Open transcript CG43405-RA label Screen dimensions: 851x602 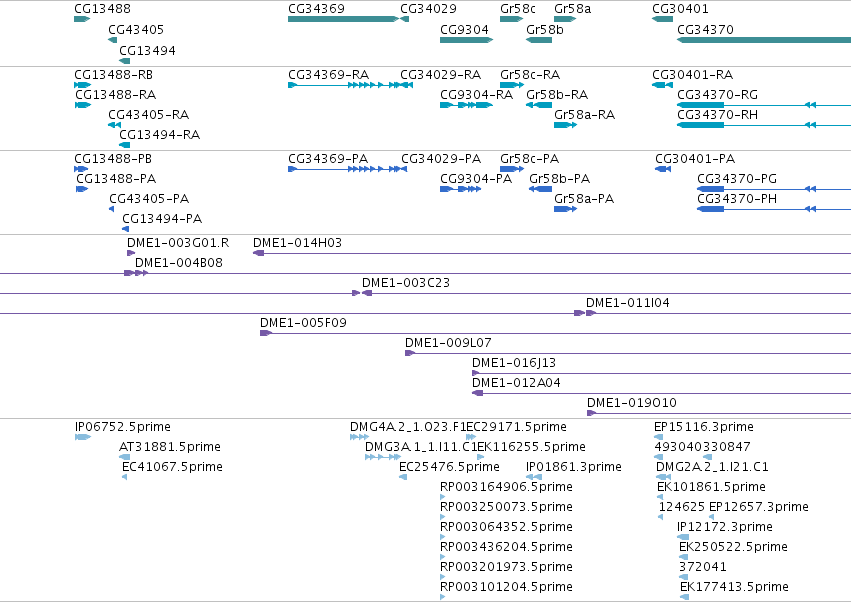[148, 115]
